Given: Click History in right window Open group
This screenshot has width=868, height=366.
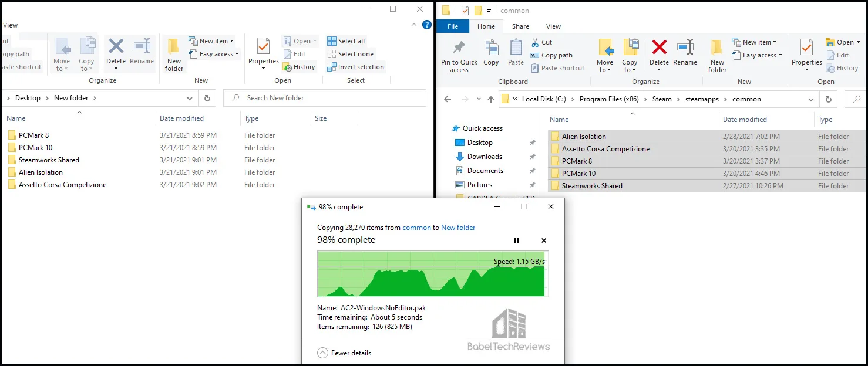Looking at the screenshot, I should (843, 68).
